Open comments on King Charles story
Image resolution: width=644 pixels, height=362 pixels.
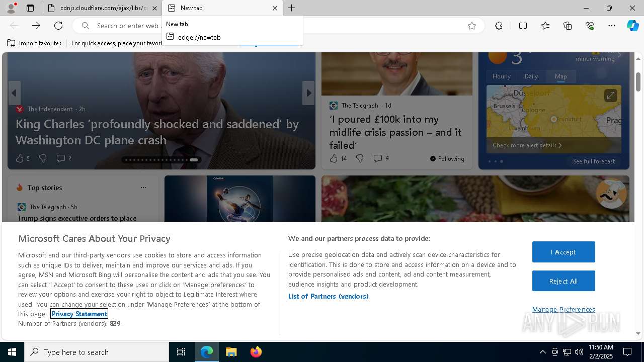pyautogui.click(x=64, y=158)
